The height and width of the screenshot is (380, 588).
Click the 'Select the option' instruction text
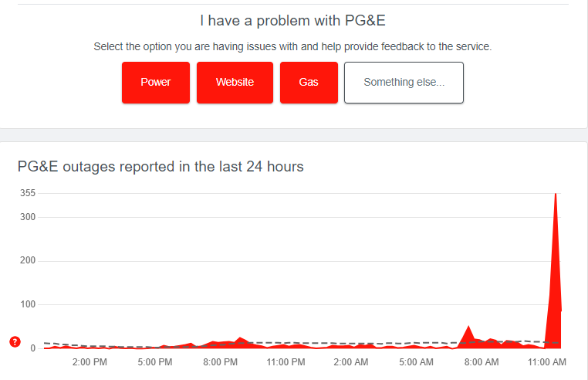coord(292,46)
